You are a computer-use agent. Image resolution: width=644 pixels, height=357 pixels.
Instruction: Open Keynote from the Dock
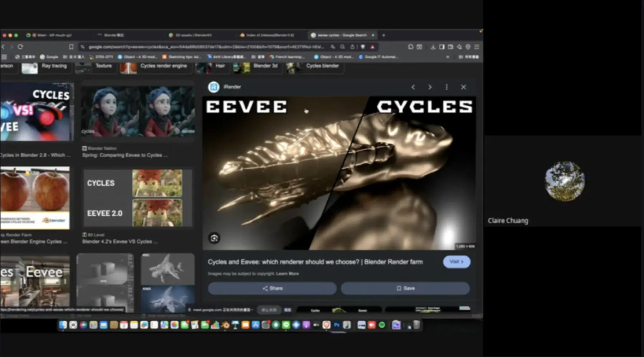coord(235,325)
